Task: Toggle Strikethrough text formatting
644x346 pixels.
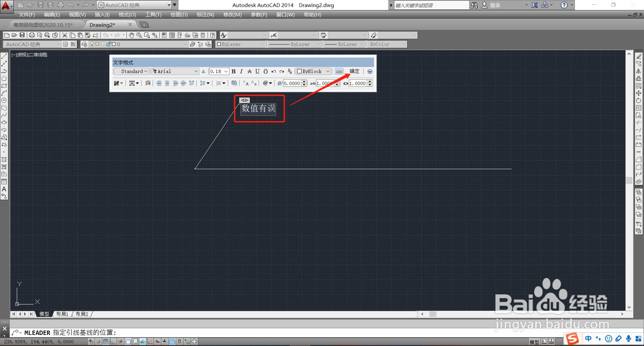Action: pyautogui.click(x=249, y=71)
